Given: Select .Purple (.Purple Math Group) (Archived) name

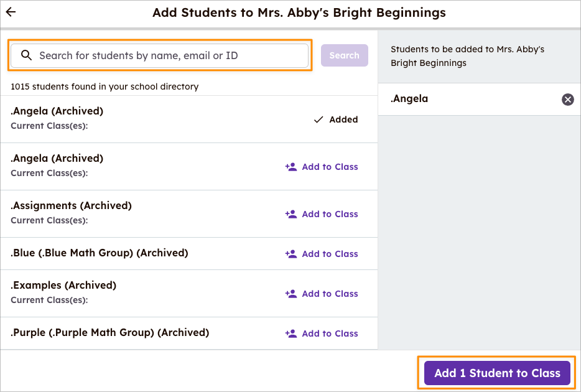Looking at the screenshot, I should [109, 333].
